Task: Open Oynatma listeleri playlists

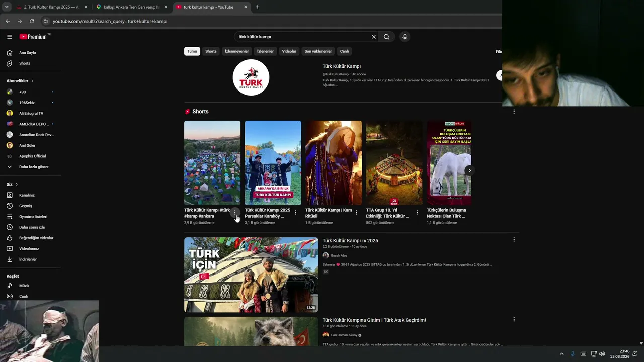Action: tap(33, 217)
